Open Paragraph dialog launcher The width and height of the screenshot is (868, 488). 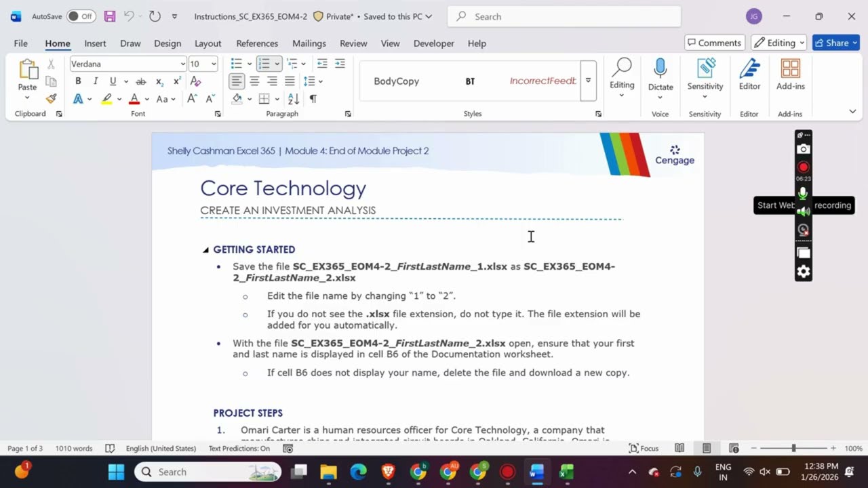(348, 114)
